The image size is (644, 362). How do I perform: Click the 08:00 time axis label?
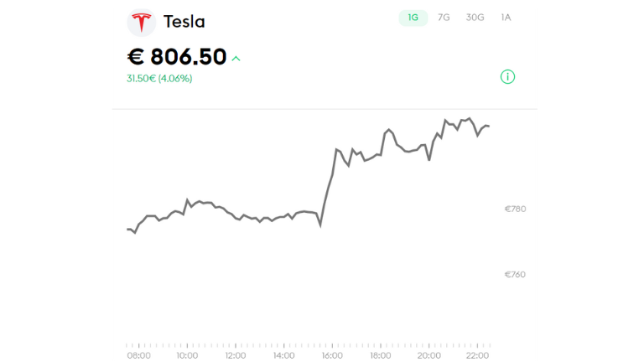(139, 355)
